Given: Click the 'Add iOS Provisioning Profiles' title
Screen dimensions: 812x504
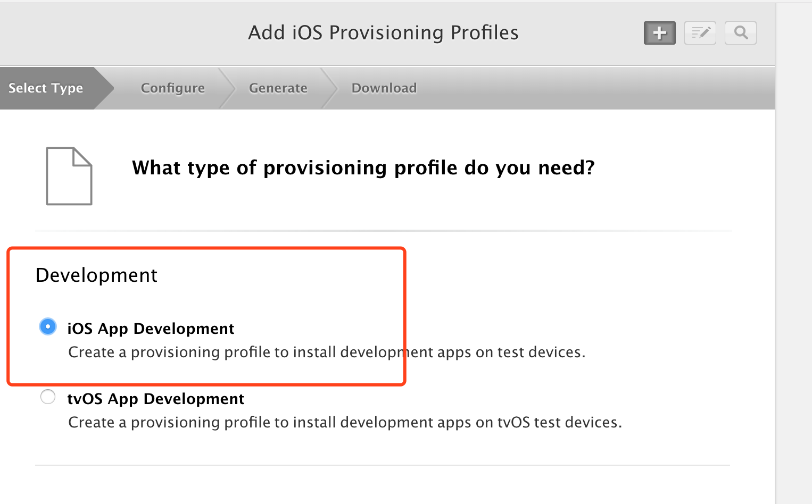Looking at the screenshot, I should coord(383,33).
